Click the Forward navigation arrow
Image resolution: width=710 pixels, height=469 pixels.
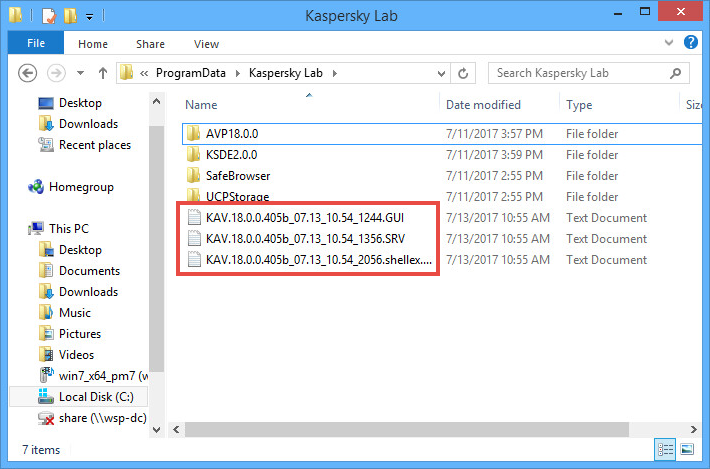(56, 73)
